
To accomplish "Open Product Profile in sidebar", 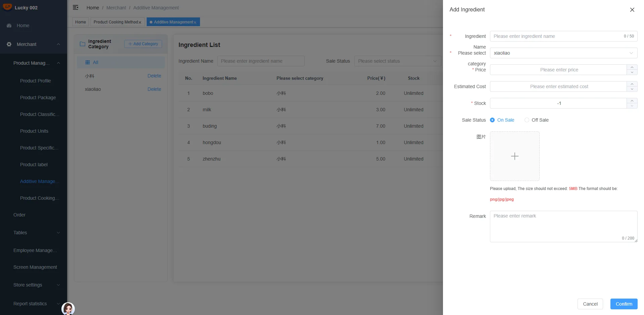I will click(x=36, y=81).
